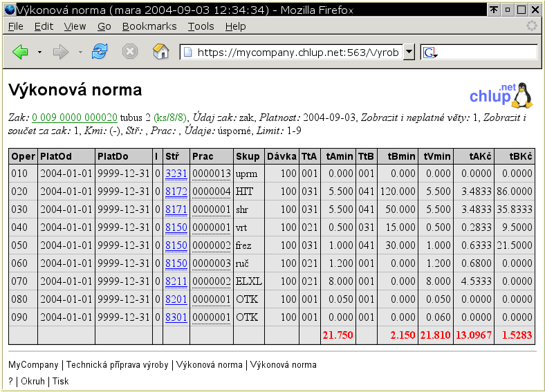
Task: Open Stř link 8201
Action: pyautogui.click(x=176, y=299)
